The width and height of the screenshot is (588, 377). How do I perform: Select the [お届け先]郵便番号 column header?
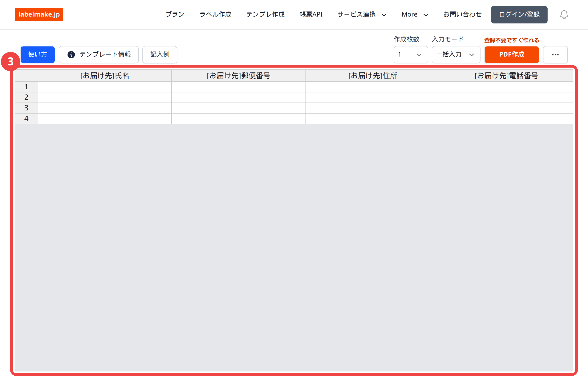(238, 76)
